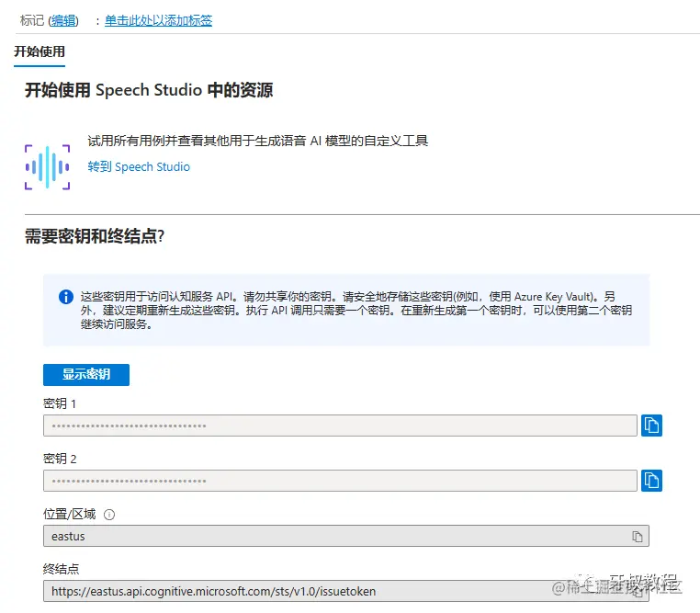Click the endpoint URL field
This screenshot has height=613, width=700.
point(346,591)
